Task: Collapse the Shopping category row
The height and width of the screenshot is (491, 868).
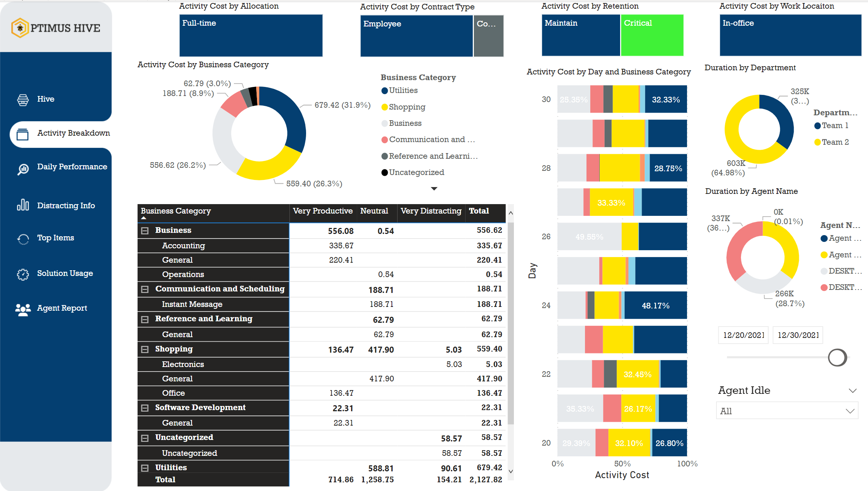Action: coord(145,349)
